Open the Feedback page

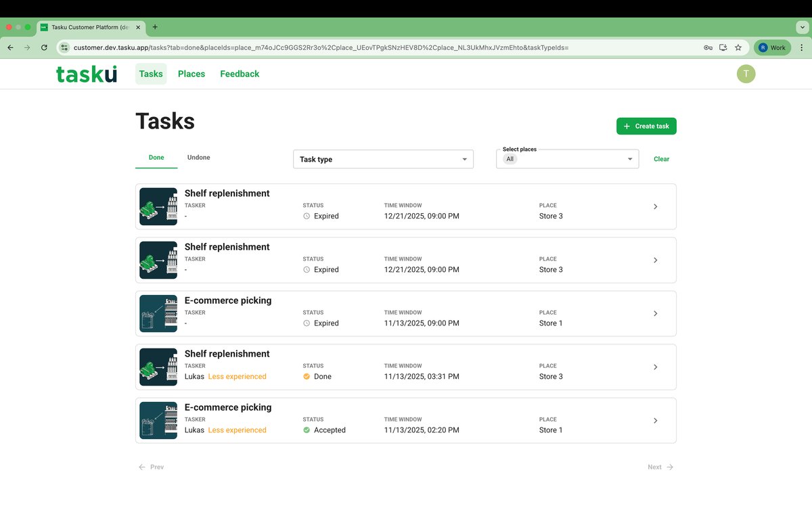pos(240,74)
